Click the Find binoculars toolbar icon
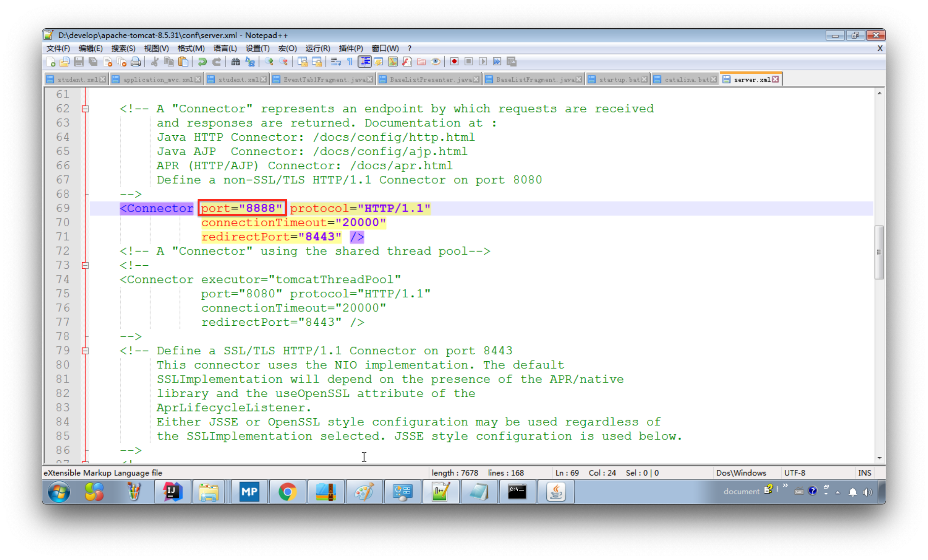Screen dimensions: 928x560 235,62
